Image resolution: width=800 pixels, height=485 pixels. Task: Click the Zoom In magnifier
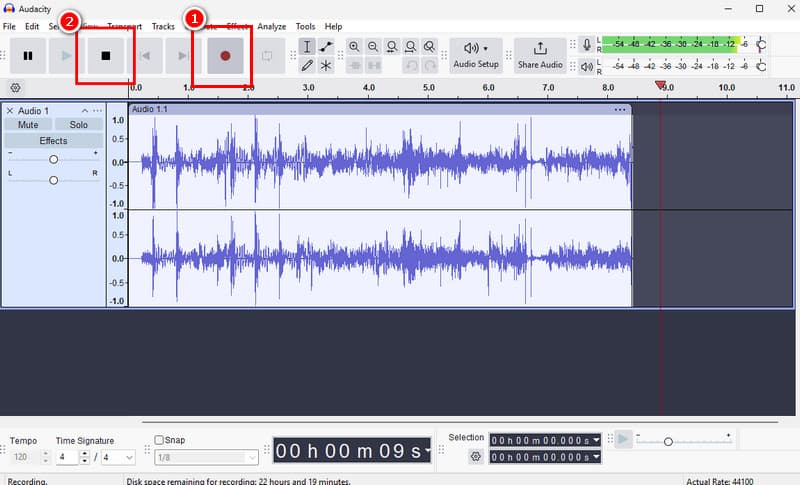[x=354, y=47]
